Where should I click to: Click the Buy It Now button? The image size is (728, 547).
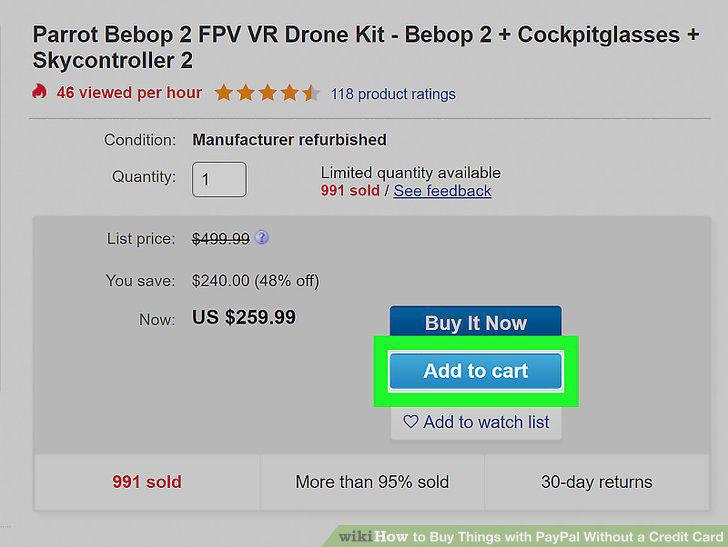[x=476, y=321]
